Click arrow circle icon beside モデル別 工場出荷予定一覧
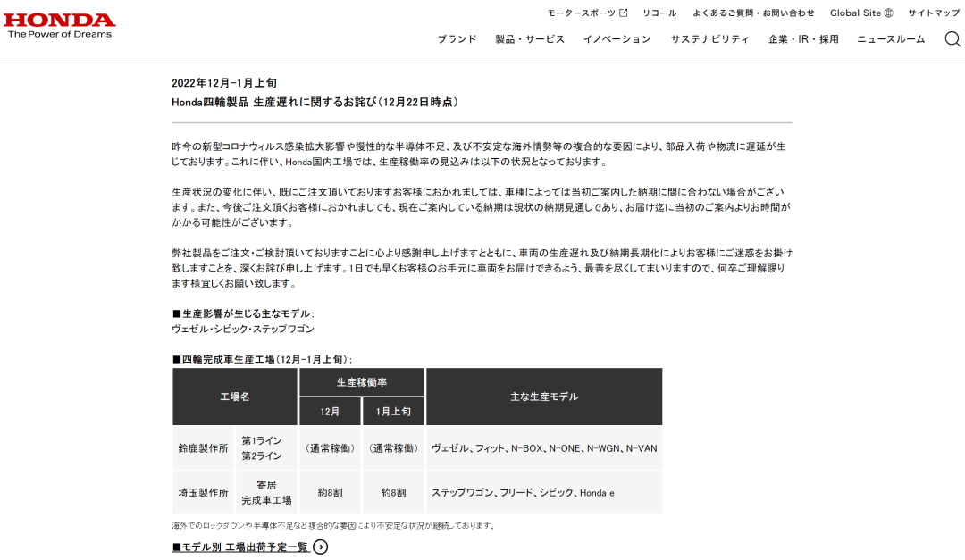This screenshot has width=965, height=560. pyautogui.click(x=320, y=547)
